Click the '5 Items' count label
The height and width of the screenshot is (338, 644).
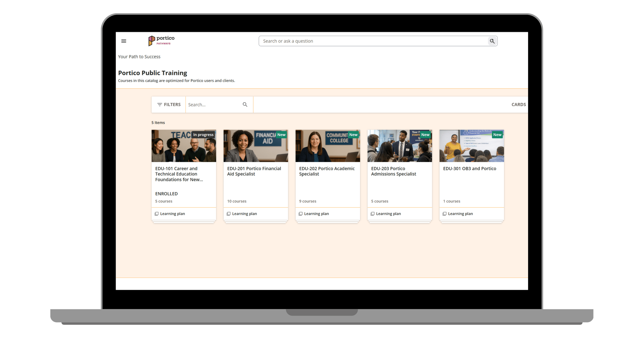158,123
